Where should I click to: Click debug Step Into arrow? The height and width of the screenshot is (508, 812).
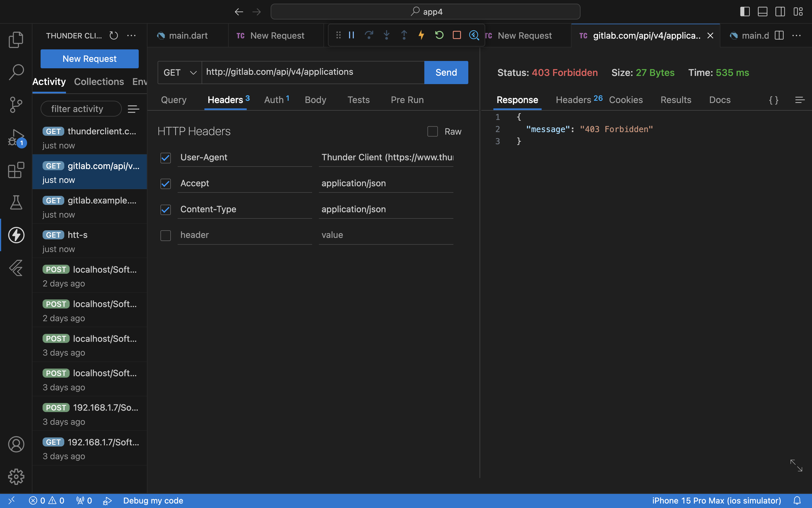tap(387, 35)
